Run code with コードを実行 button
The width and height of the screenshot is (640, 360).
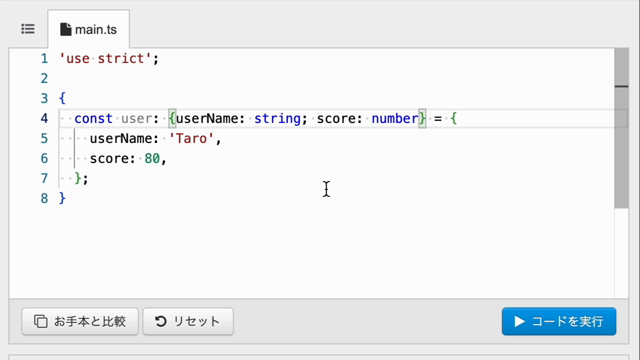(x=559, y=322)
